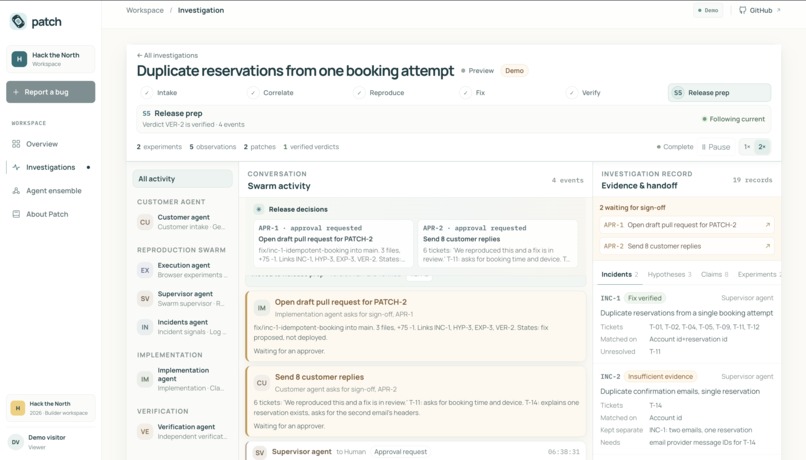Click the About Patch book icon
Image resolution: width=806 pixels, height=460 pixels.
tap(16, 214)
